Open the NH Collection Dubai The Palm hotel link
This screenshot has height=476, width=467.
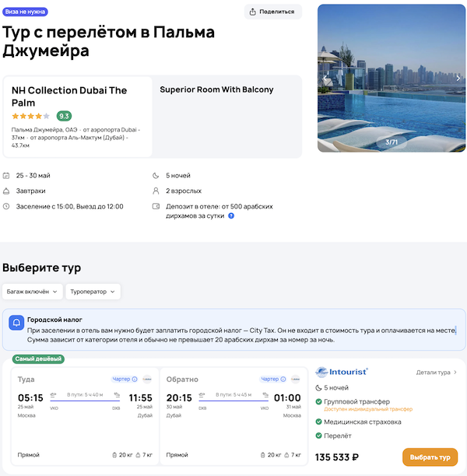point(69,96)
